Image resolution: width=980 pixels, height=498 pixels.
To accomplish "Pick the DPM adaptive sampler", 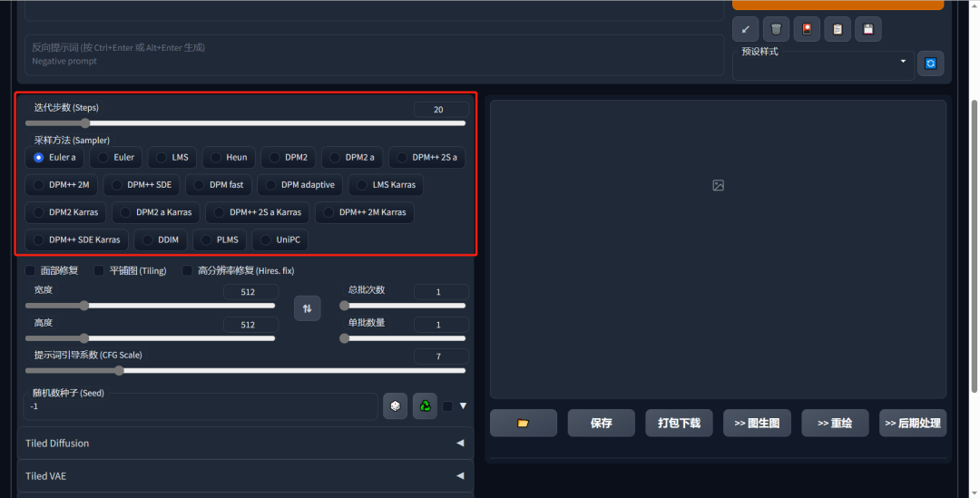I will [300, 184].
